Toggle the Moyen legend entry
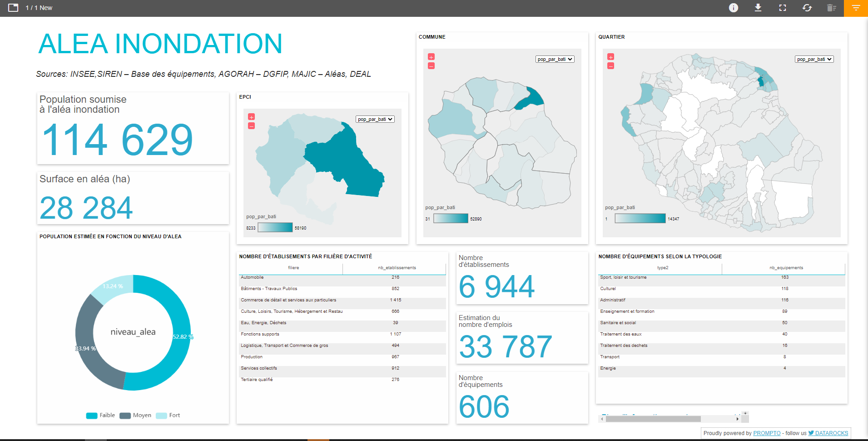This screenshot has height=441, width=868. pyautogui.click(x=135, y=416)
